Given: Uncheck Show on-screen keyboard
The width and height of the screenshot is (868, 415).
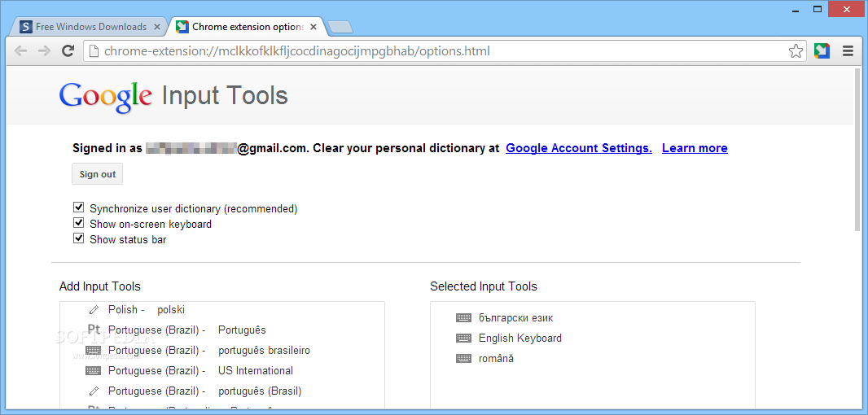Looking at the screenshot, I should [79, 224].
